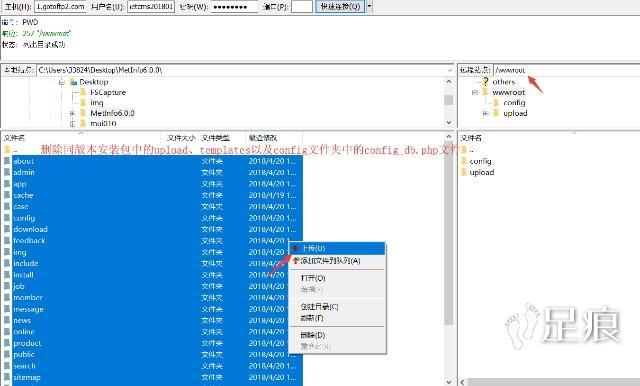Choose Add files to queue from context menu
This screenshot has width=640, height=386.
tap(337, 261)
